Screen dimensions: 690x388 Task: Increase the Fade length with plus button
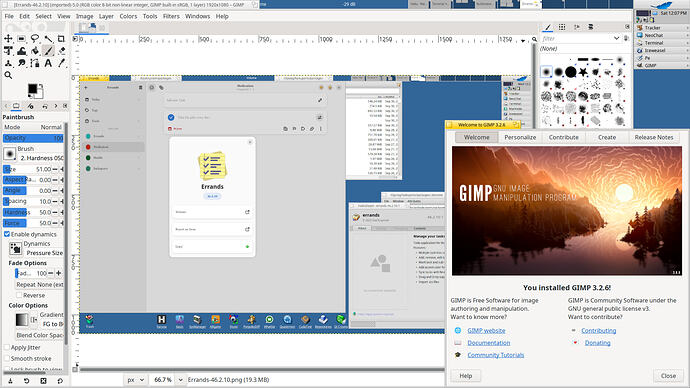click(x=59, y=273)
